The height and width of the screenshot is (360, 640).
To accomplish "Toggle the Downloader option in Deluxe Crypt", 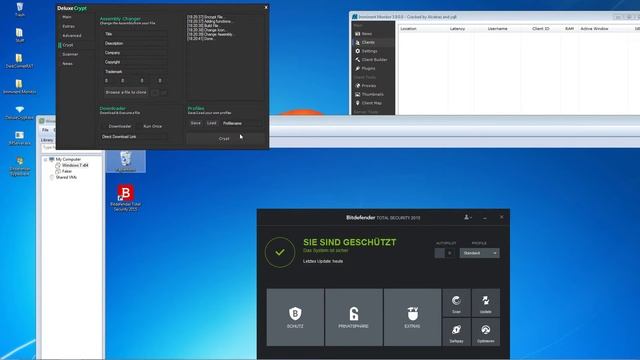I will pos(120,126).
